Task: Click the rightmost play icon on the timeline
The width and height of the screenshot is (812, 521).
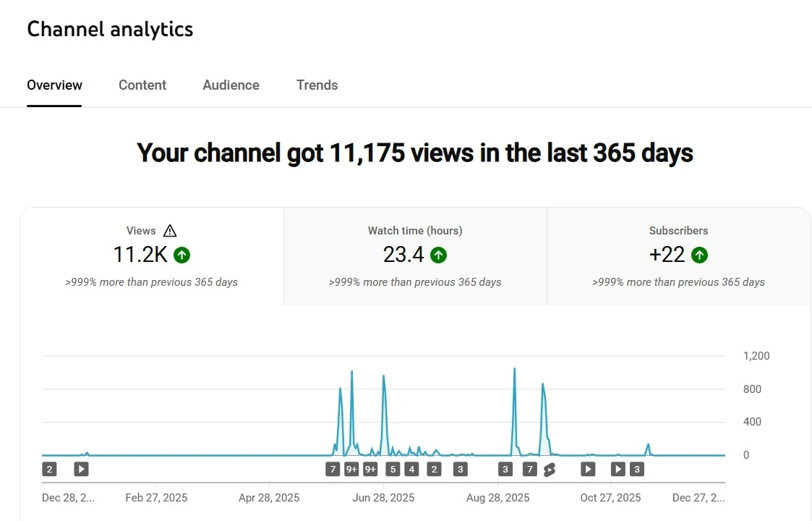Action: 617,469
